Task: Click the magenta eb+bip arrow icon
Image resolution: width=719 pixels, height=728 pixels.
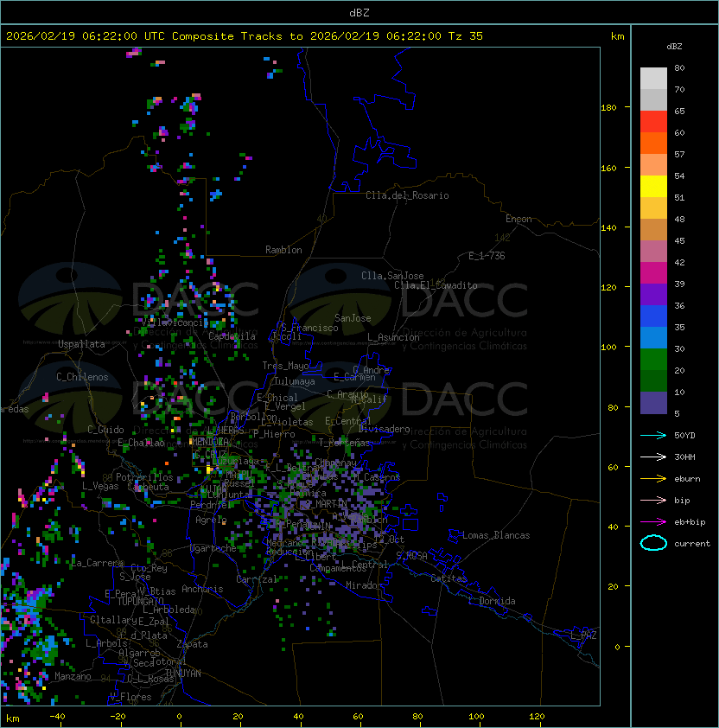Action: point(653,522)
